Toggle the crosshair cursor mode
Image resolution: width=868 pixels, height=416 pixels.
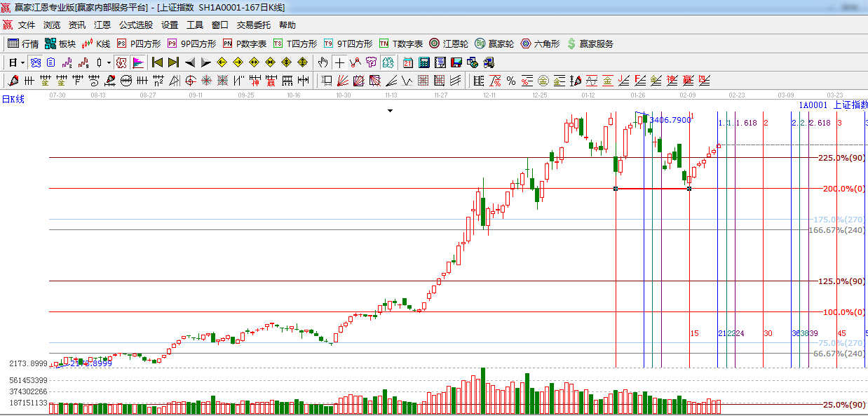(x=339, y=62)
